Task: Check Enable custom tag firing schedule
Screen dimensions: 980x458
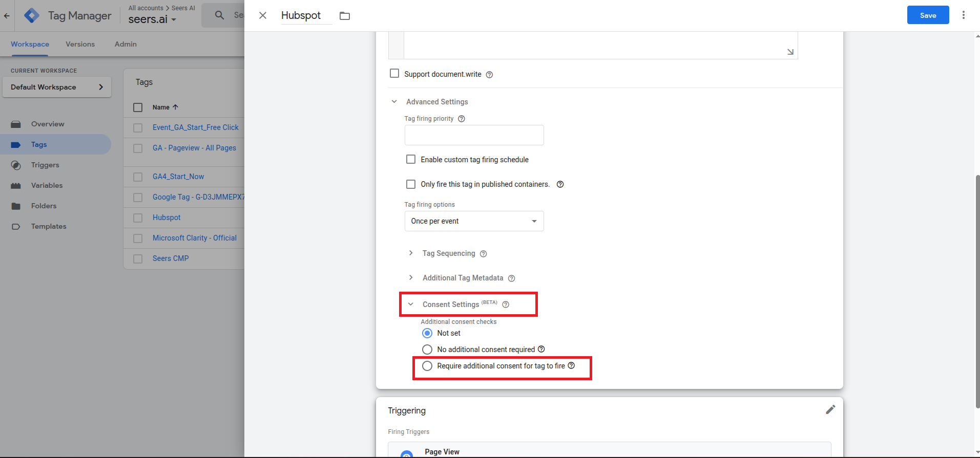Action: point(411,159)
